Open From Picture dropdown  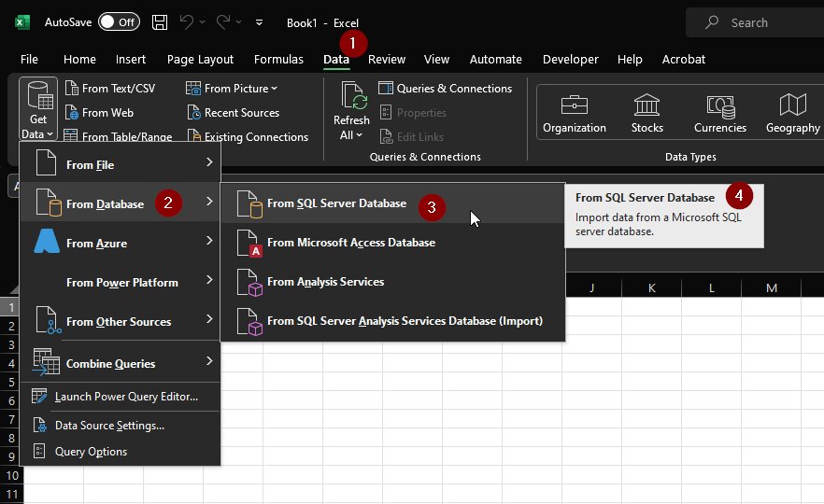tap(232, 88)
